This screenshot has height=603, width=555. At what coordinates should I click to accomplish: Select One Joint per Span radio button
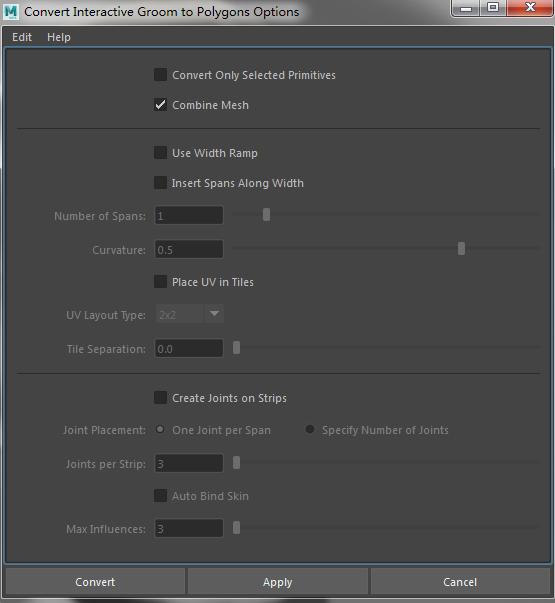pyautogui.click(x=160, y=429)
